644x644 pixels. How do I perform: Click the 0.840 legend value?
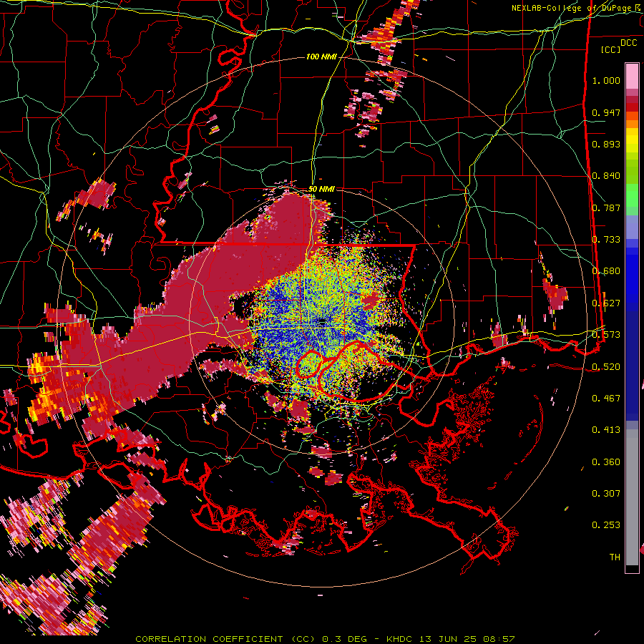(x=606, y=176)
